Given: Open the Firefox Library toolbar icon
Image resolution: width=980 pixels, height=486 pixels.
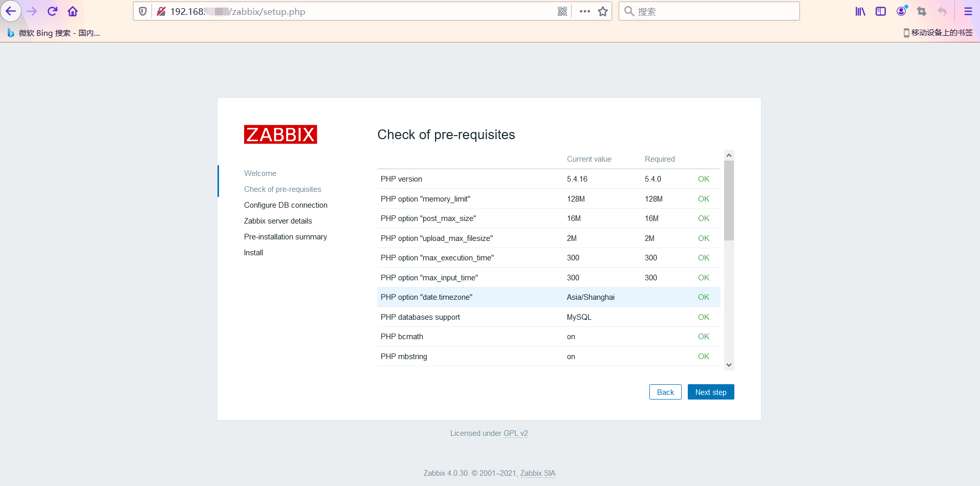Looking at the screenshot, I should pyautogui.click(x=860, y=11).
